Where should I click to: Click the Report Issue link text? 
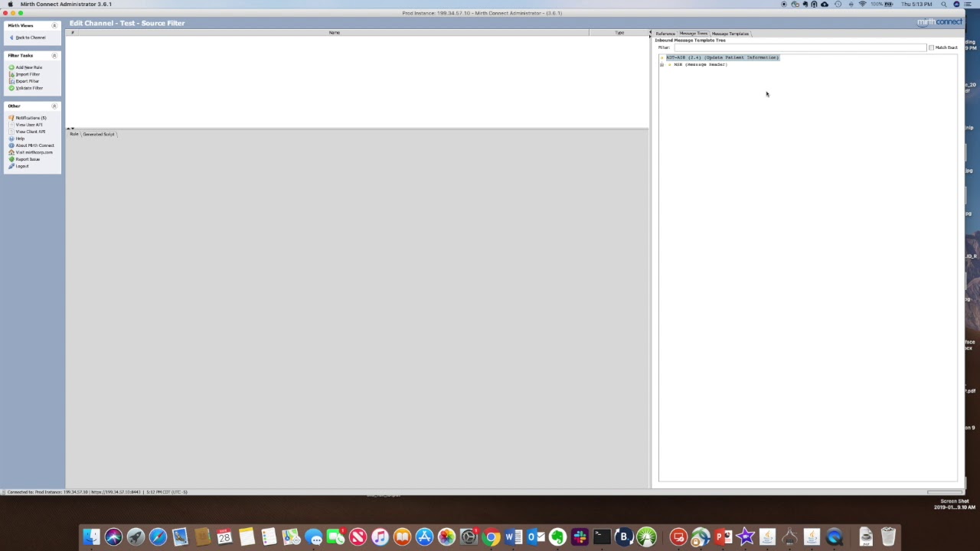click(x=28, y=159)
